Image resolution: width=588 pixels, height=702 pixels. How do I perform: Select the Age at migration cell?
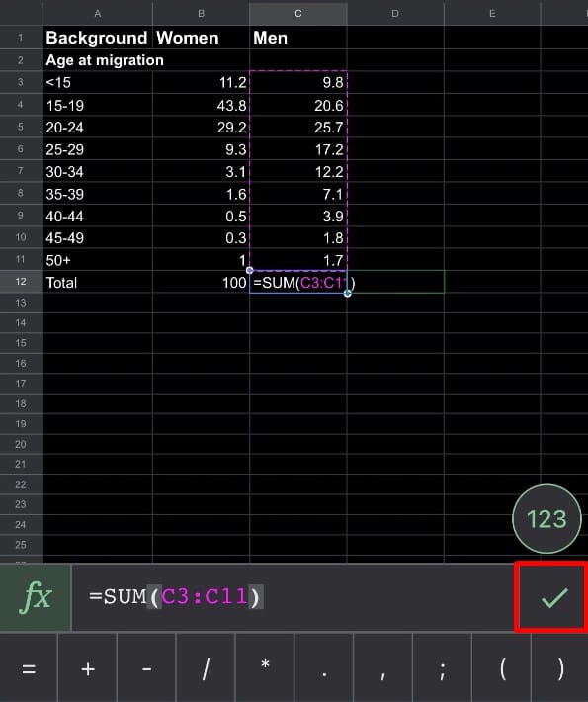(98, 60)
